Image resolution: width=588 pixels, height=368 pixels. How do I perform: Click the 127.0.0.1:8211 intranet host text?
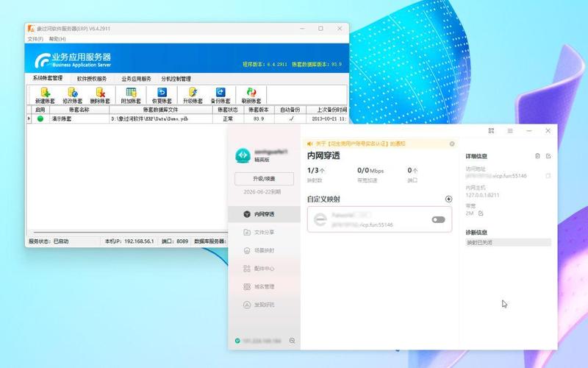482,195
